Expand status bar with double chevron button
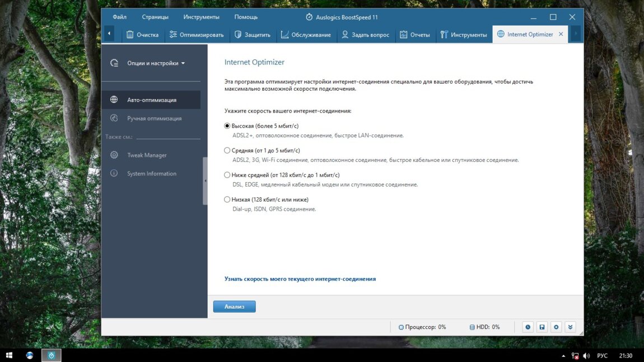The image size is (644, 362). click(570, 327)
